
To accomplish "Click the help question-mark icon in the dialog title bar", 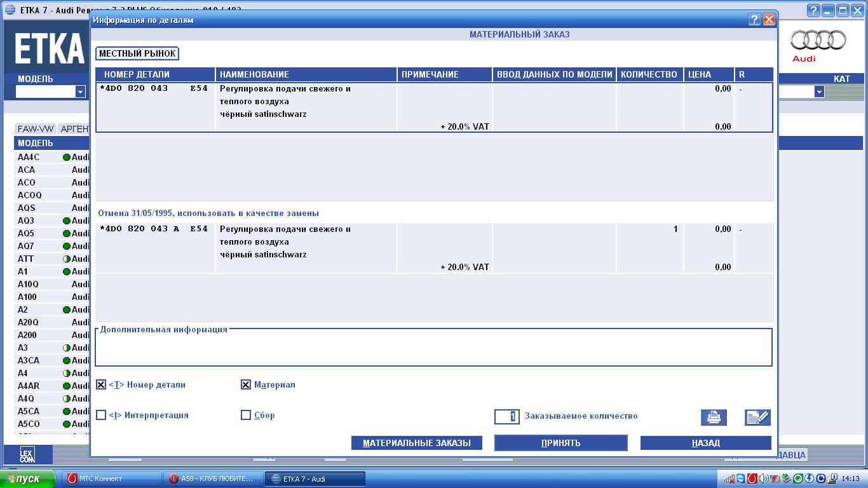I will tap(754, 20).
